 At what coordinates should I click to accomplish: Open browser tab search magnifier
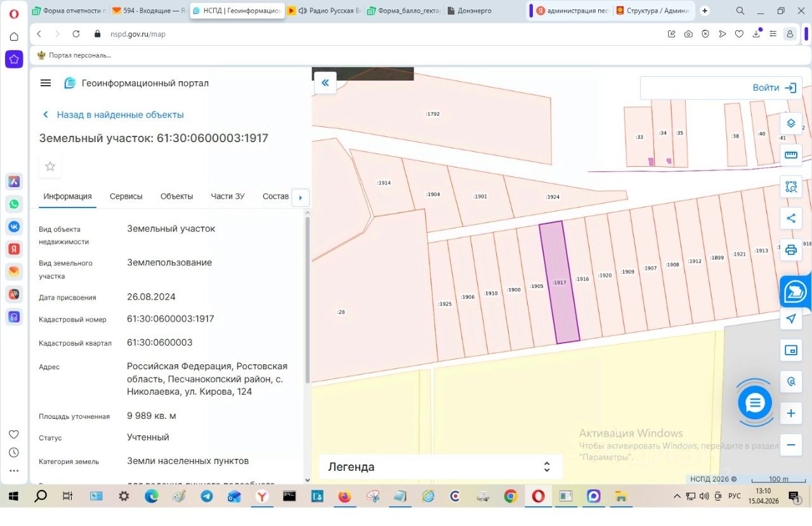(740, 11)
